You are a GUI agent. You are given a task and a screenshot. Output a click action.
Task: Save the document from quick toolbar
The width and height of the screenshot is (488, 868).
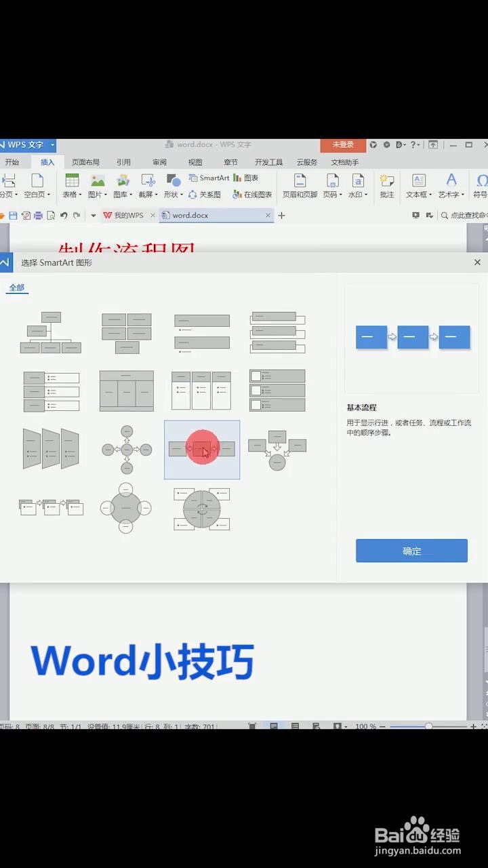pos(13,216)
